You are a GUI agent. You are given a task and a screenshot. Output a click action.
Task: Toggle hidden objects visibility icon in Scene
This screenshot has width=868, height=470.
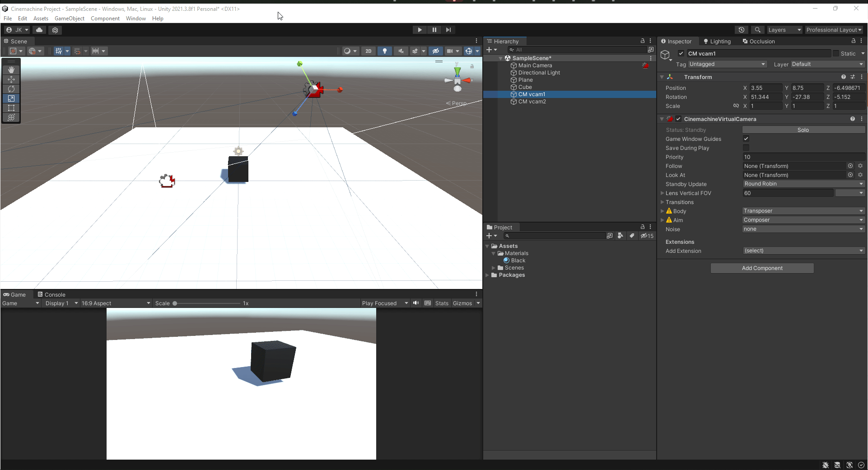[x=435, y=51]
